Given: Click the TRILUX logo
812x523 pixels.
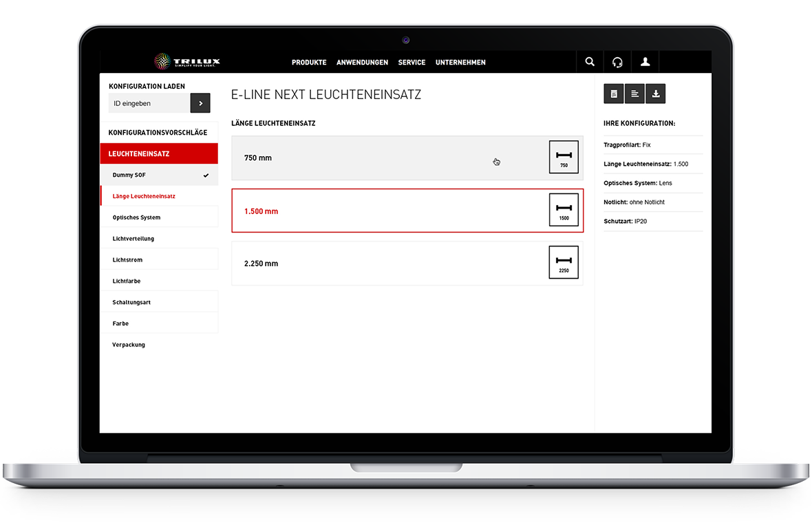Looking at the screenshot, I should 187,62.
